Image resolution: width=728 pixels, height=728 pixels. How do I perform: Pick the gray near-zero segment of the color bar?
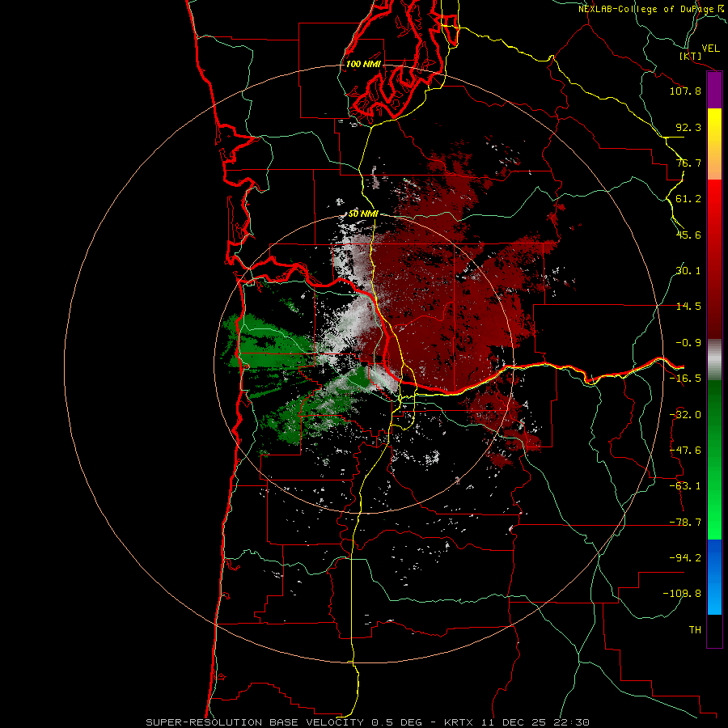pos(714,360)
